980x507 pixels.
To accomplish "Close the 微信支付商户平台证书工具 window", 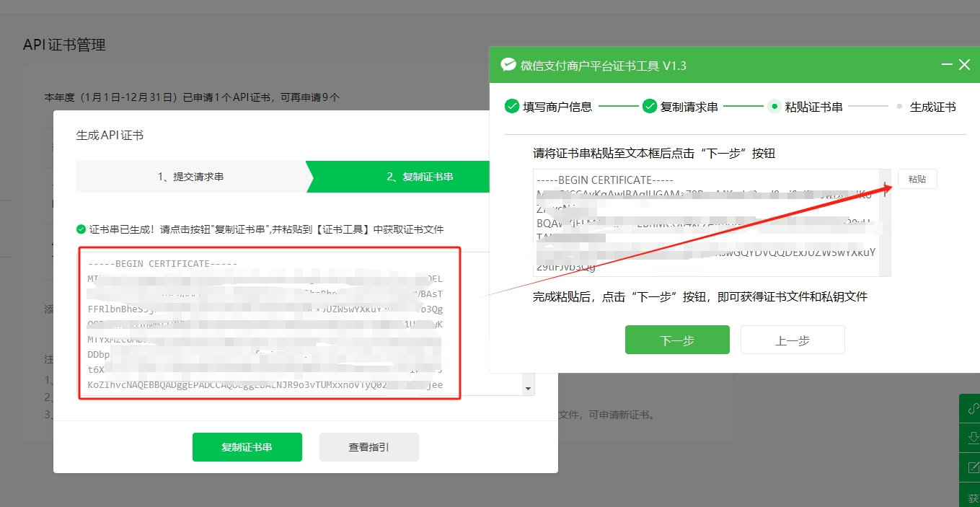I will (x=965, y=65).
